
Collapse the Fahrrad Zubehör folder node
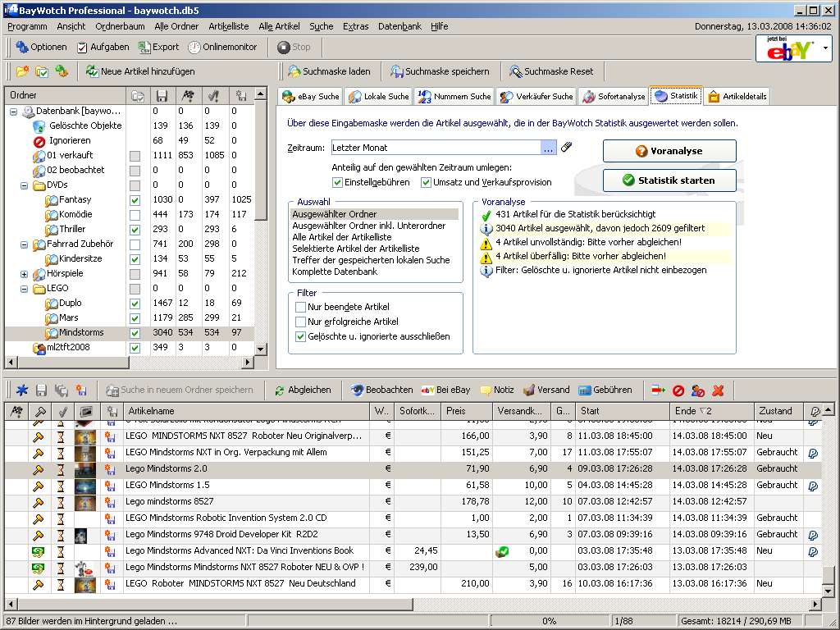24,244
